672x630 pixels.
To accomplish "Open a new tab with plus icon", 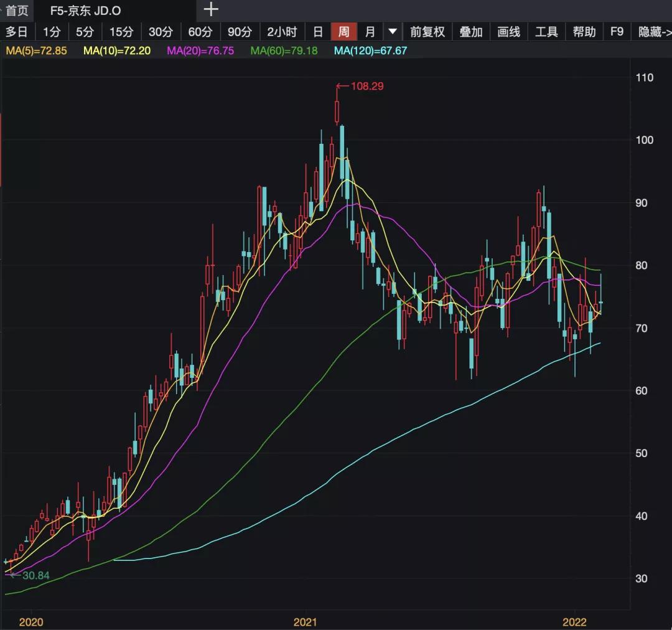I will tap(212, 10).
